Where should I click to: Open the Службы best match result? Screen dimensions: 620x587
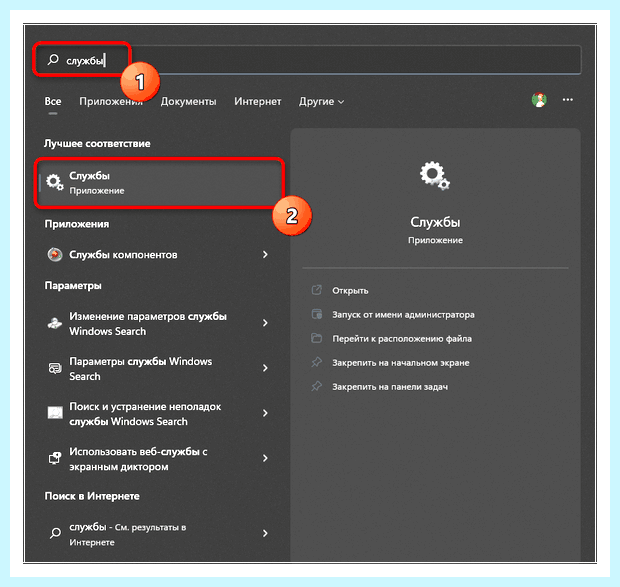pyautogui.click(x=159, y=183)
